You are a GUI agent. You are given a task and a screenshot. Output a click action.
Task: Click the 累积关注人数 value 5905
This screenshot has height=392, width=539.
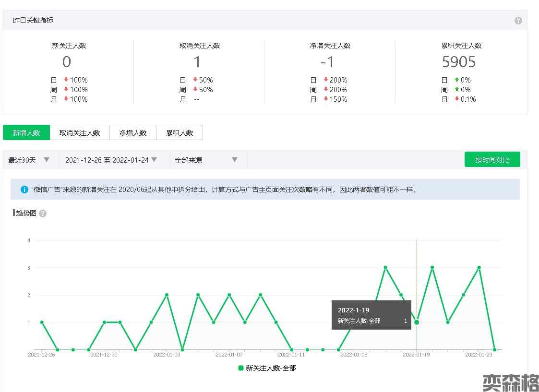pyautogui.click(x=459, y=62)
